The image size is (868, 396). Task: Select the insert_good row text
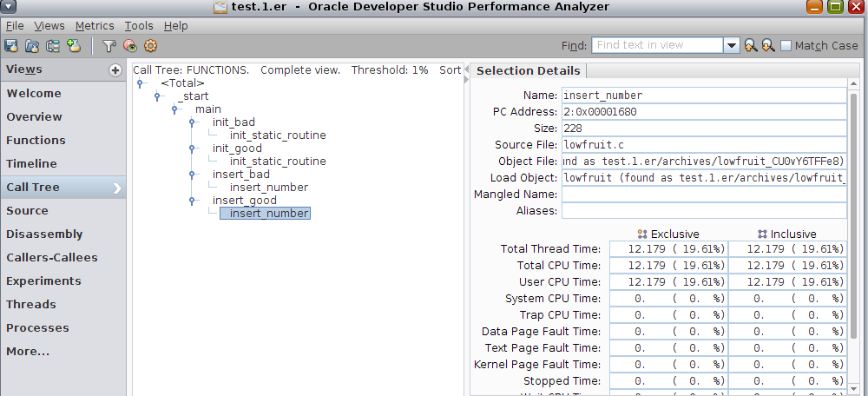tap(245, 201)
